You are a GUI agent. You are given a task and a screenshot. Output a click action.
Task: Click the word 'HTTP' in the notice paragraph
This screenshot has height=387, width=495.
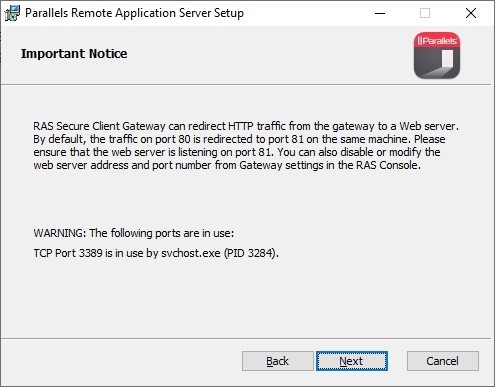click(x=241, y=126)
